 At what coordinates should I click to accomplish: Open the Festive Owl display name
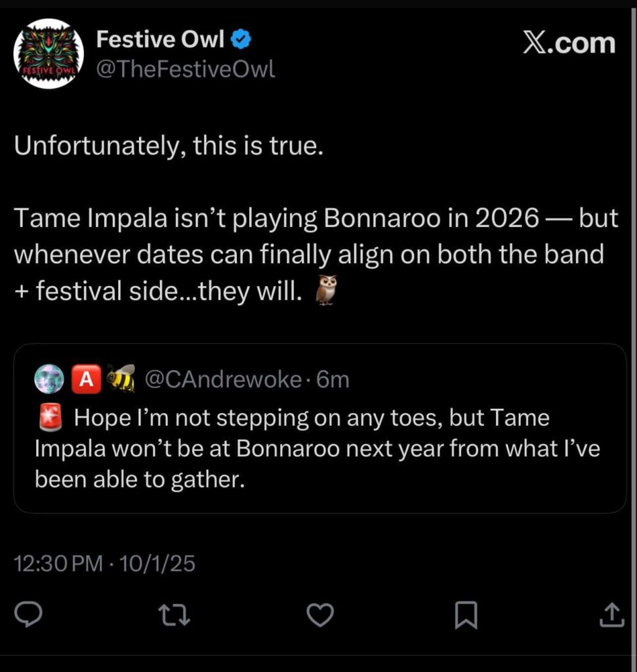(x=160, y=41)
